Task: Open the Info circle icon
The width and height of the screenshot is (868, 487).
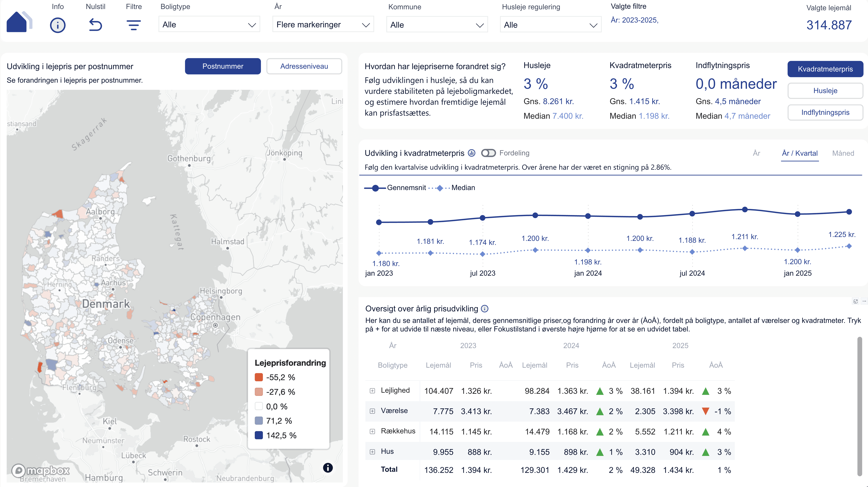Action: click(58, 25)
